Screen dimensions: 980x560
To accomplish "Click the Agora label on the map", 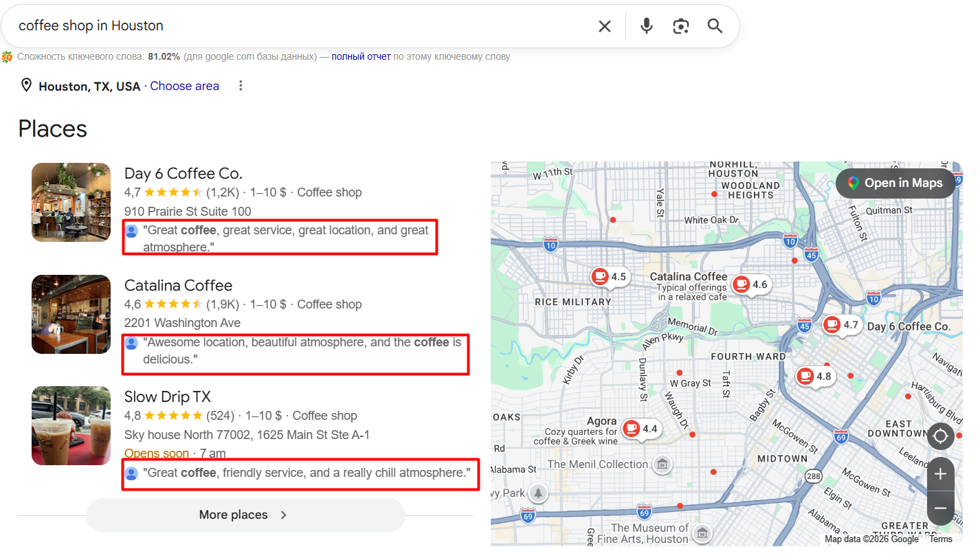I will (601, 421).
